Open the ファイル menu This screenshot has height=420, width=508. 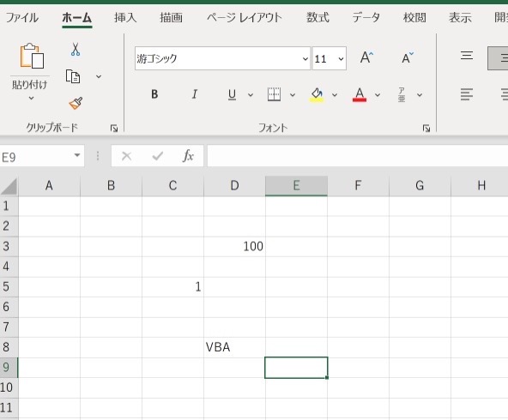22,17
